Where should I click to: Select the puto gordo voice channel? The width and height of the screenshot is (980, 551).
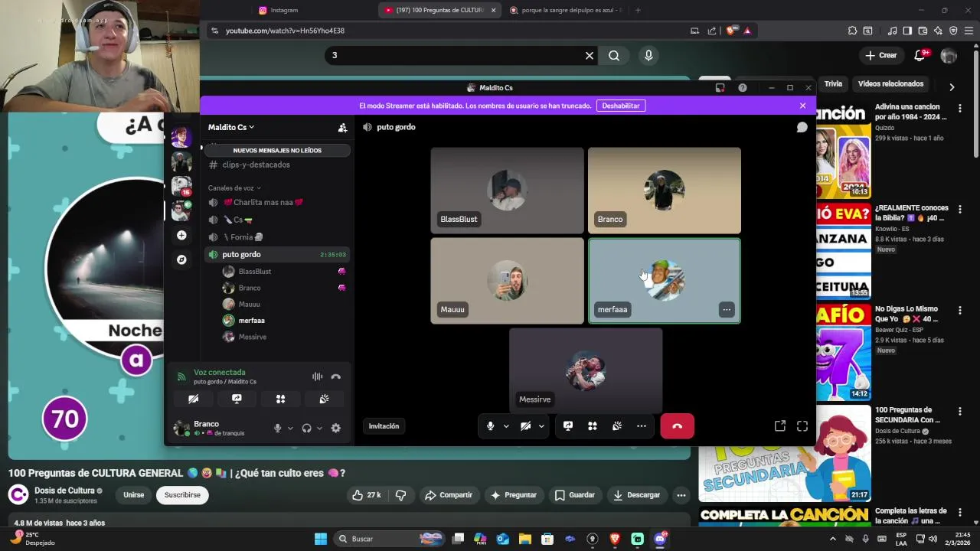(x=277, y=254)
